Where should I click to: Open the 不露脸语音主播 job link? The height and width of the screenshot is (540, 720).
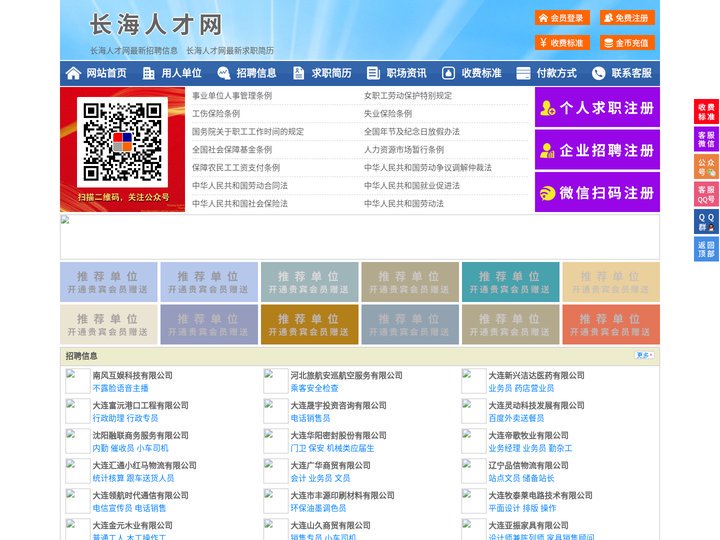tap(120, 388)
